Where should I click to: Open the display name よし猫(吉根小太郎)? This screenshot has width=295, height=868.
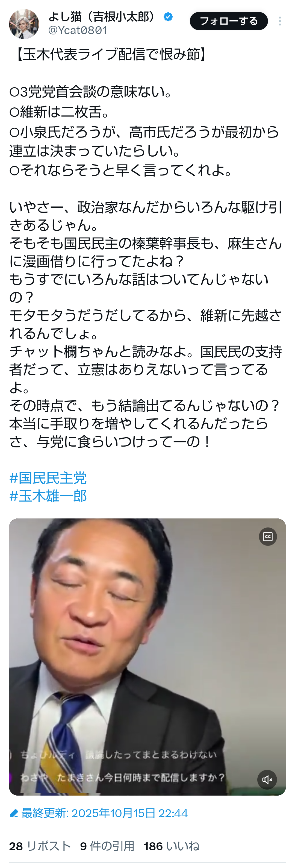(x=103, y=16)
